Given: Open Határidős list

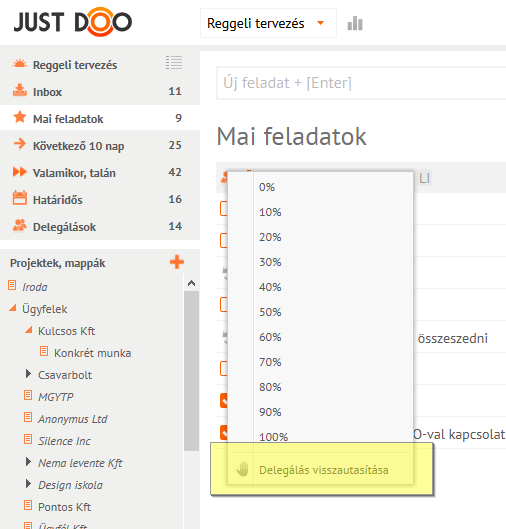Looking at the screenshot, I should point(57,200).
